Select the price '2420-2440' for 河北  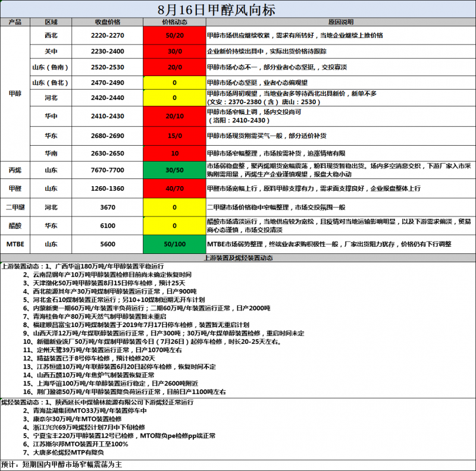point(108,98)
